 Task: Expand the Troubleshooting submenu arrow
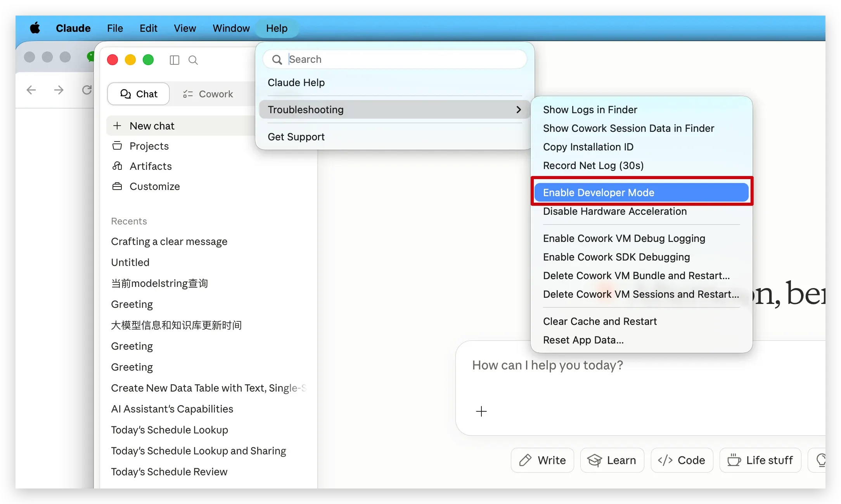519,110
